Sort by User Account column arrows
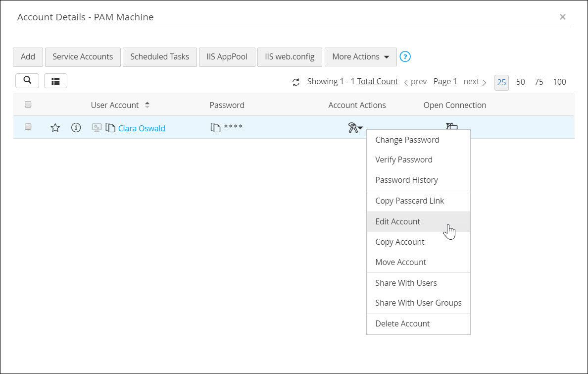The height and width of the screenshot is (374, 588). point(147,105)
